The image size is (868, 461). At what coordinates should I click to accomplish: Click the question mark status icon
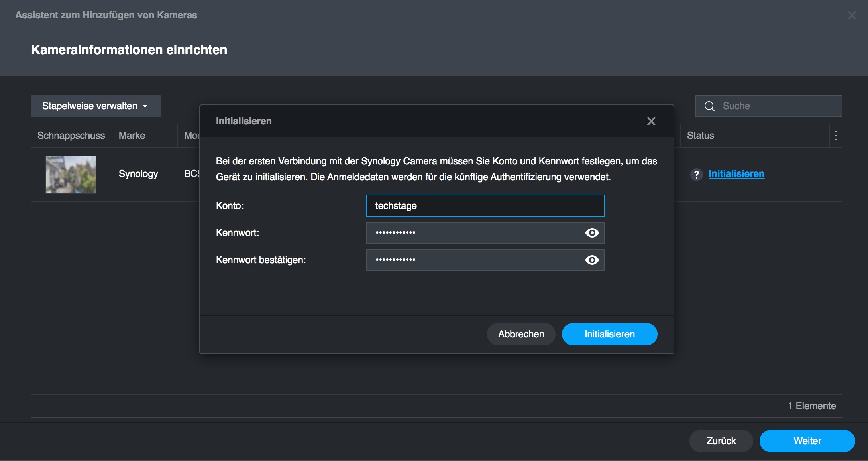tap(696, 174)
